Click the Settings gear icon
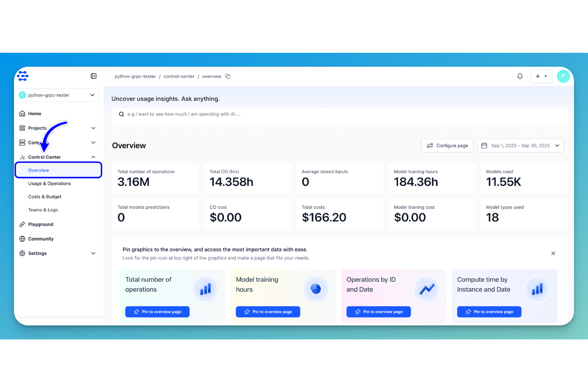The width and height of the screenshot is (588, 392). [22, 253]
